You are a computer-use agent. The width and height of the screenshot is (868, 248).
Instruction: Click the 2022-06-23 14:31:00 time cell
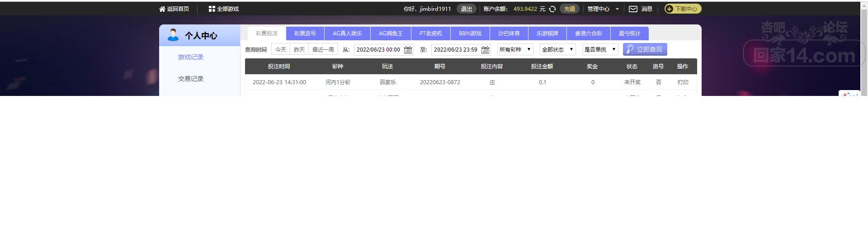point(279,82)
